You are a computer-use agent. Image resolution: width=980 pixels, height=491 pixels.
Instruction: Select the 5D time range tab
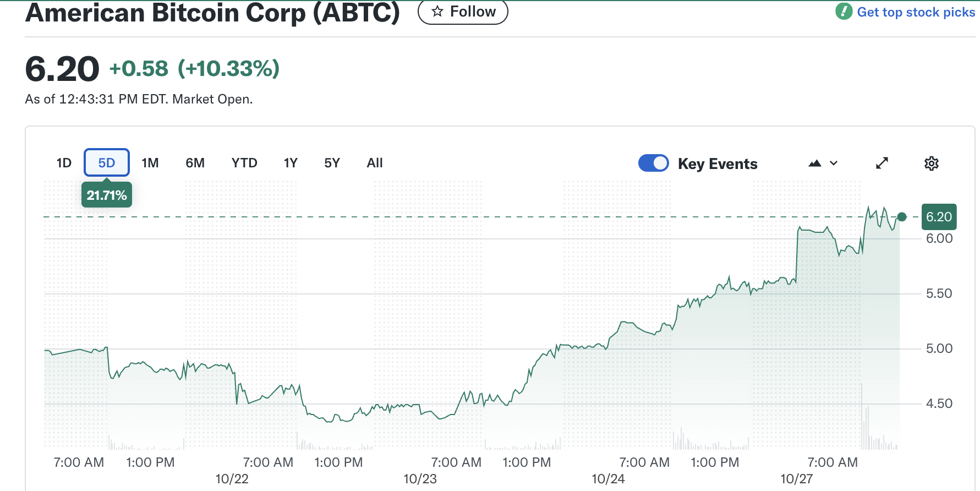tap(106, 163)
